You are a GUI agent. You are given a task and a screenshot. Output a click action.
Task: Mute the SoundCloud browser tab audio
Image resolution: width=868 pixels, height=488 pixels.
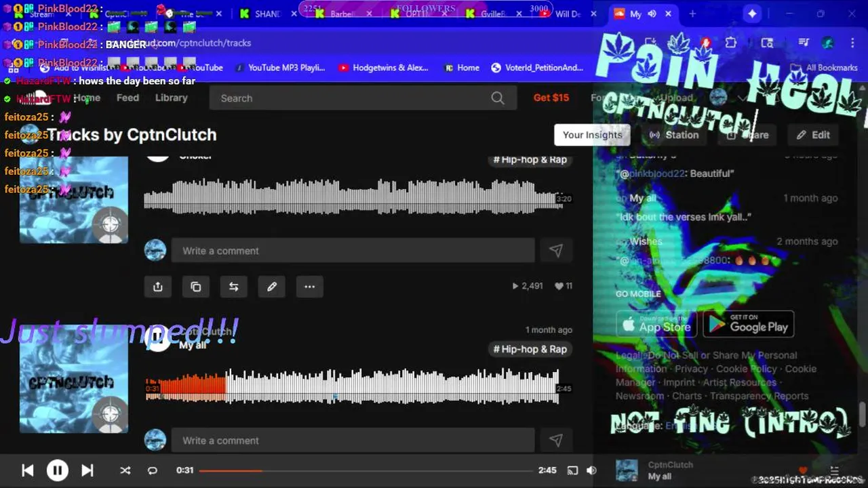(652, 14)
